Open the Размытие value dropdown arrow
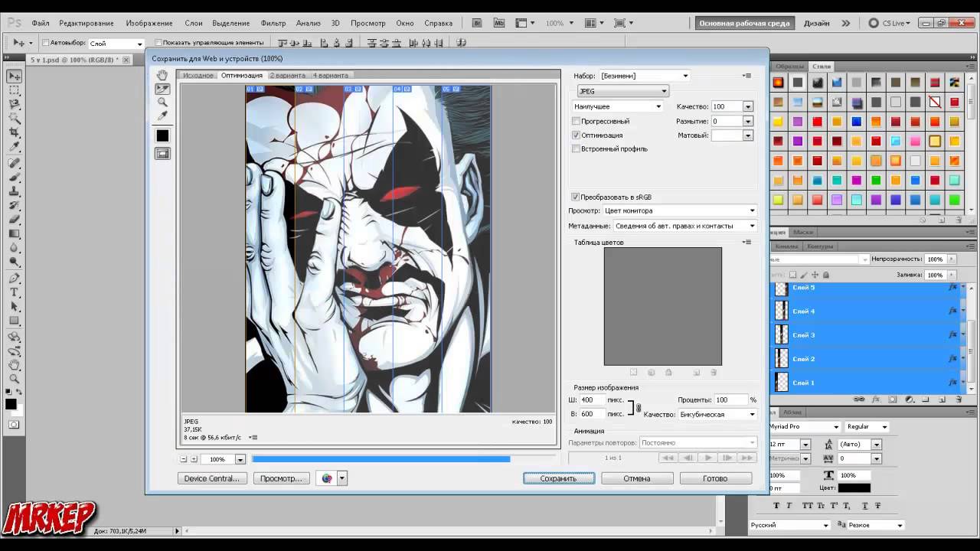Screen dimensions: 980x551 (748, 121)
